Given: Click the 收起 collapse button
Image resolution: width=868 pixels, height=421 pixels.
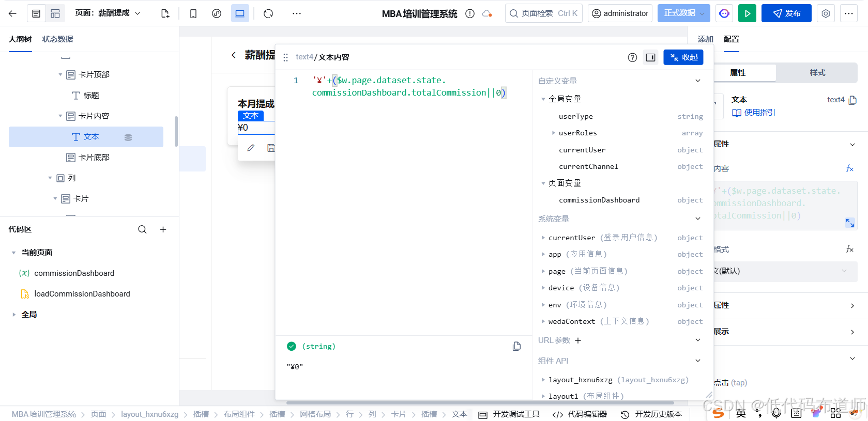Looking at the screenshot, I should [x=683, y=57].
